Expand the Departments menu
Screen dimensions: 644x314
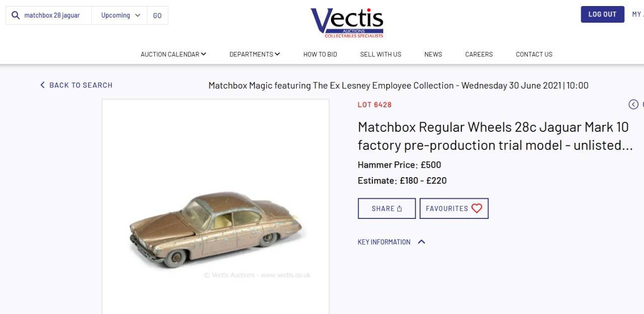pos(255,54)
